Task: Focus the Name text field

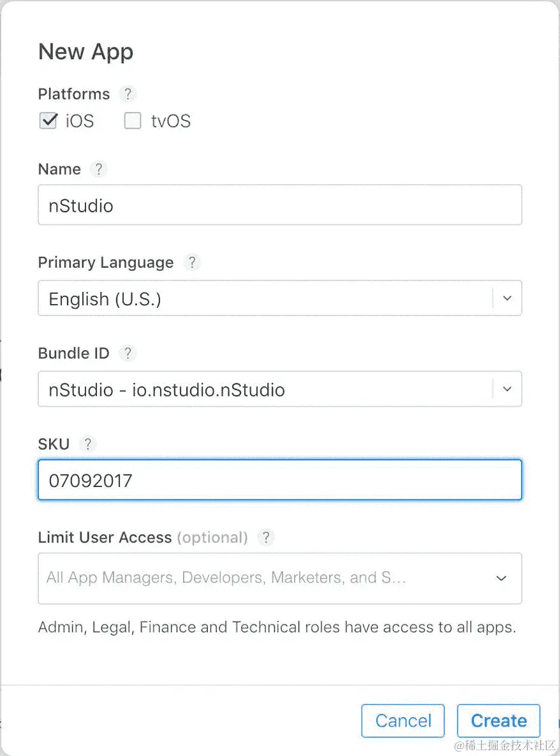Action: click(x=279, y=205)
